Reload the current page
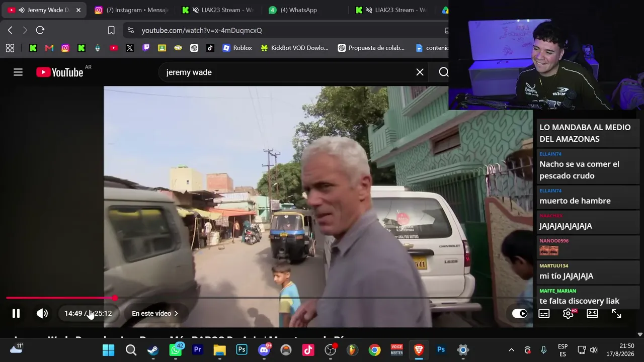The image size is (644, 362). tap(40, 30)
